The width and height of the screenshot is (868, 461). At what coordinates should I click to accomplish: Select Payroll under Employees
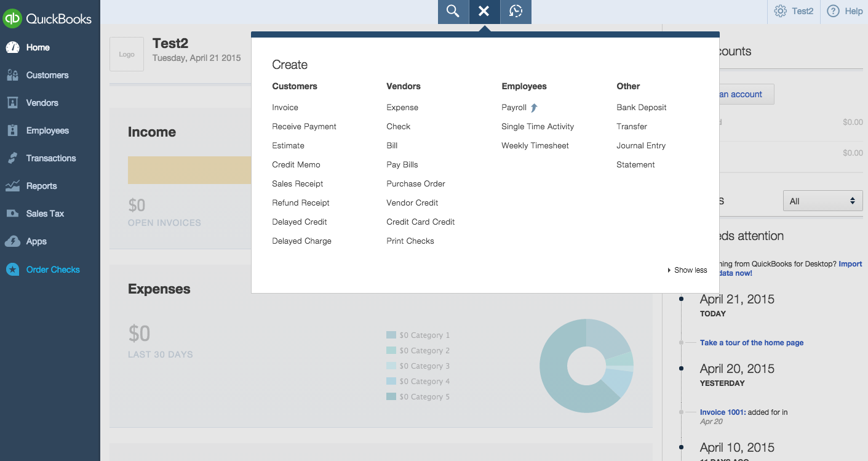point(514,107)
